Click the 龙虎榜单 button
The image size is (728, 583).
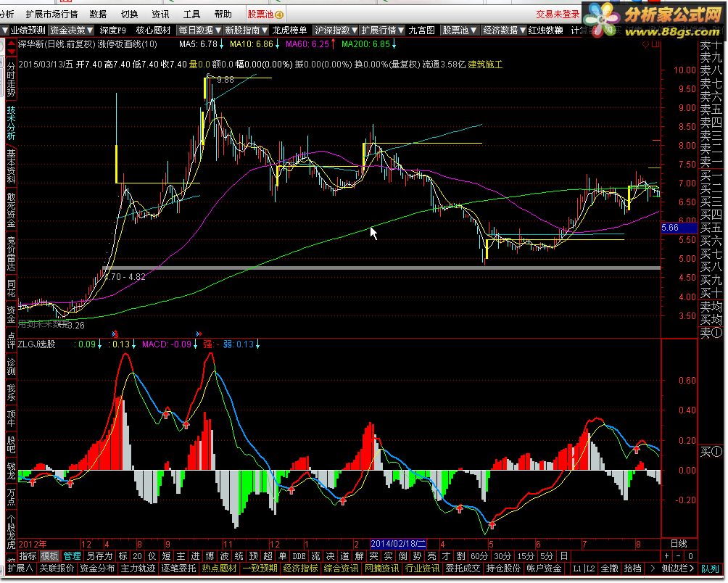pos(290,30)
